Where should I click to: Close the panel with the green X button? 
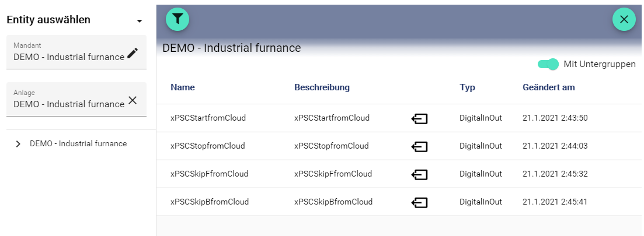pyautogui.click(x=624, y=19)
